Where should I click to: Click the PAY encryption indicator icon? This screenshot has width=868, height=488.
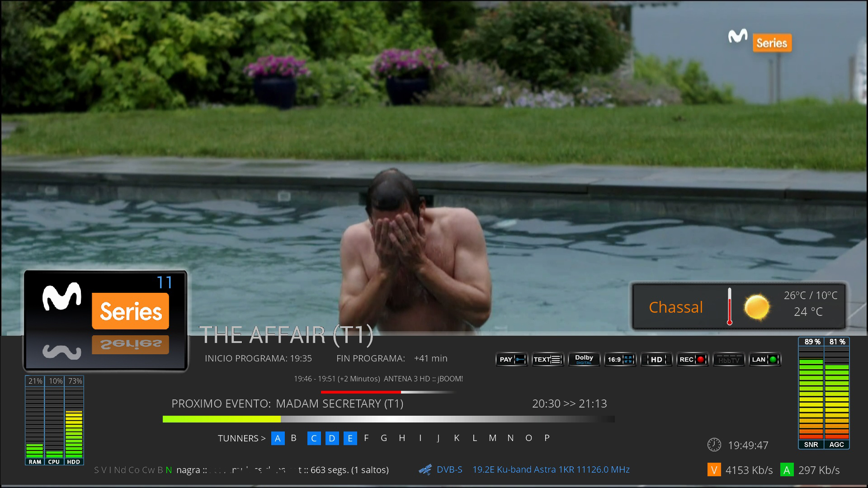pyautogui.click(x=511, y=360)
